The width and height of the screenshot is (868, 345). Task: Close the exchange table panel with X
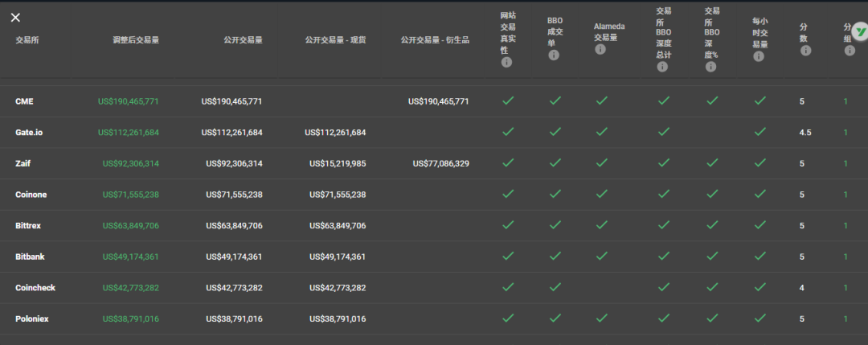click(15, 18)
